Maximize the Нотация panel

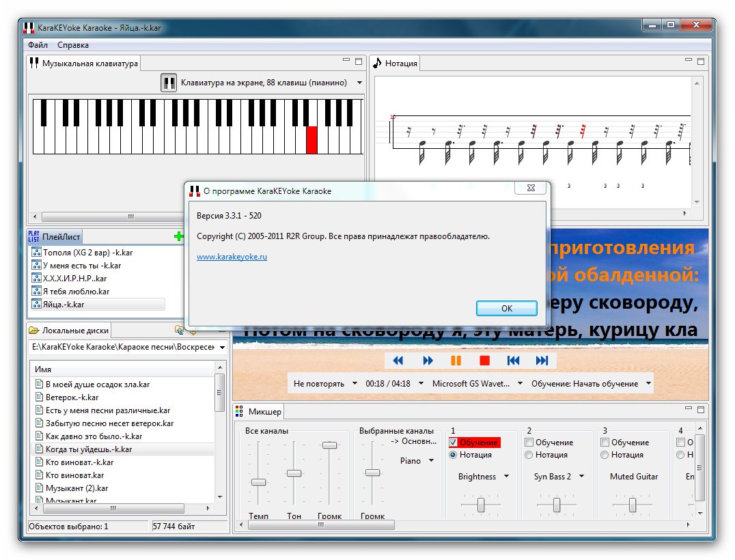click(701, 61)
